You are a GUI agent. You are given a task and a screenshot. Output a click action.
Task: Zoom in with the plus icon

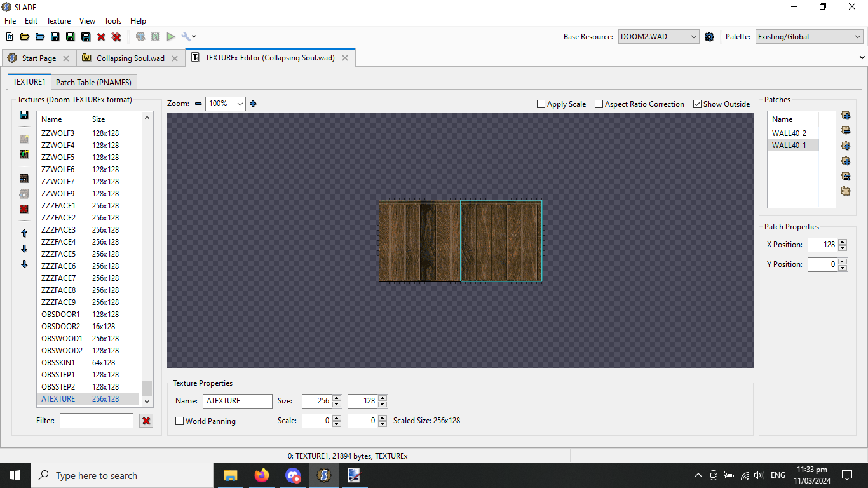[253, 104]
